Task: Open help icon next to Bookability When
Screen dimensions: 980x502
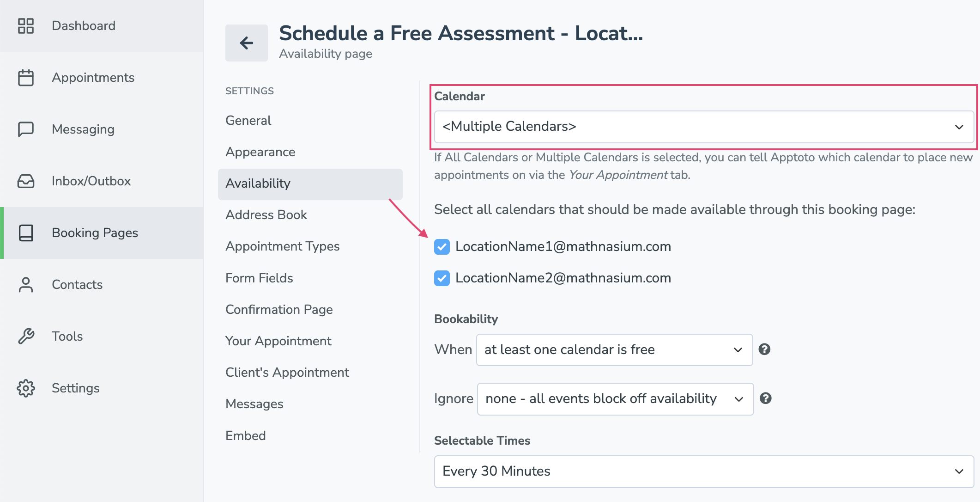Action: (x=765, y=349)
